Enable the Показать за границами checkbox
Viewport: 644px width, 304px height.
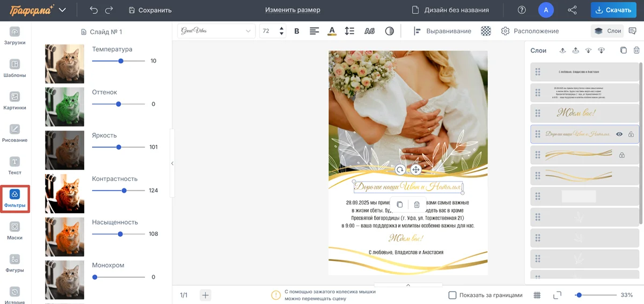[x=452, y=295]
